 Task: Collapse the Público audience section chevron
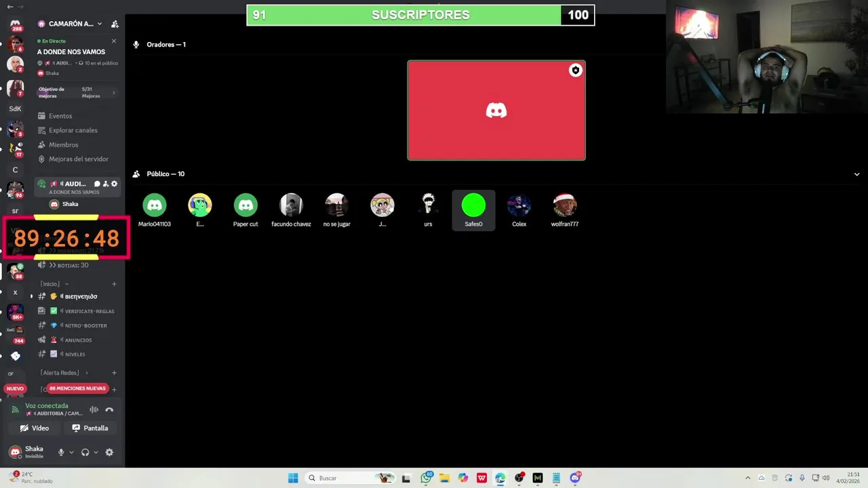[x=856, y=174]
